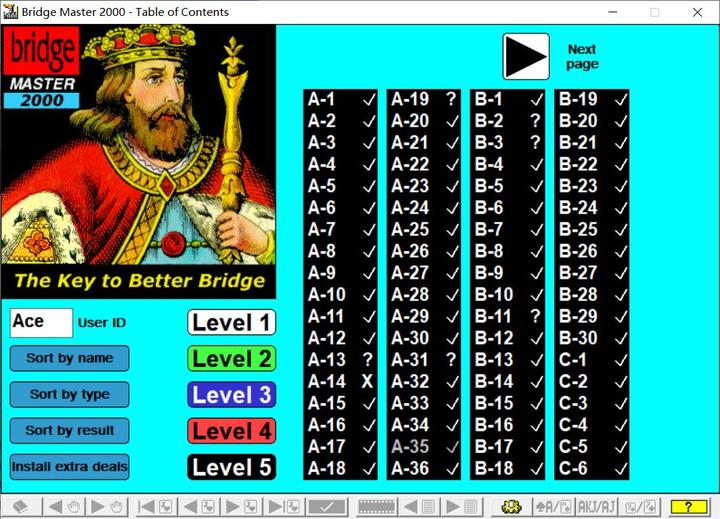This screenshot has width=720, height=519.
Task: Open deal C-1
Action: pos(592,360)
